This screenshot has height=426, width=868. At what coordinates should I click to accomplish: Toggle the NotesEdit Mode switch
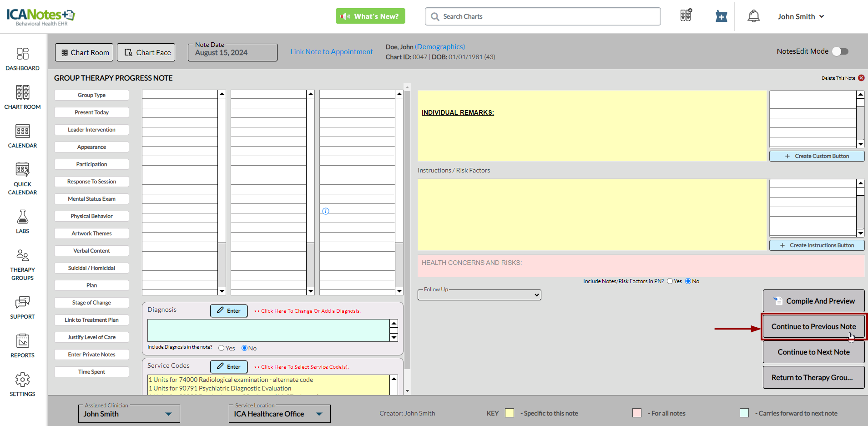(840, 51)
